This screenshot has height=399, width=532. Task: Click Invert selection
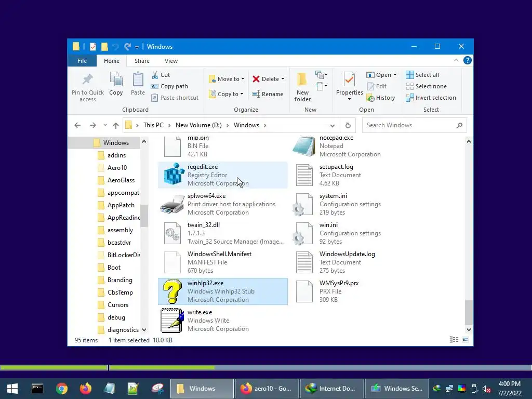431,98
